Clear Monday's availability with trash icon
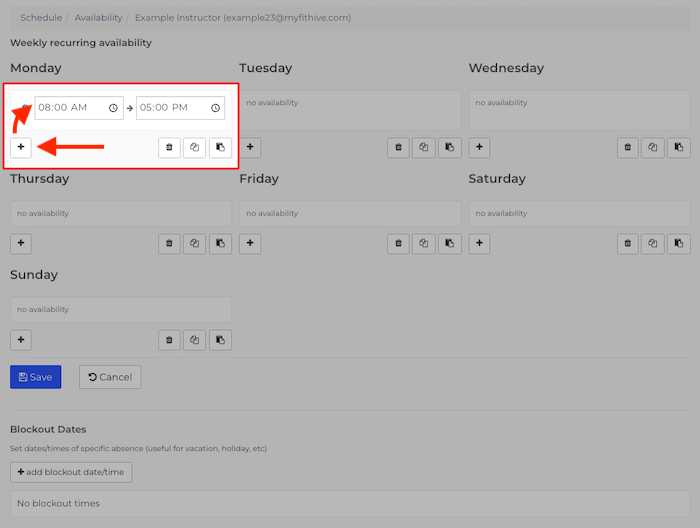Viewport: 700px width, 528px height. click(169, 147)
